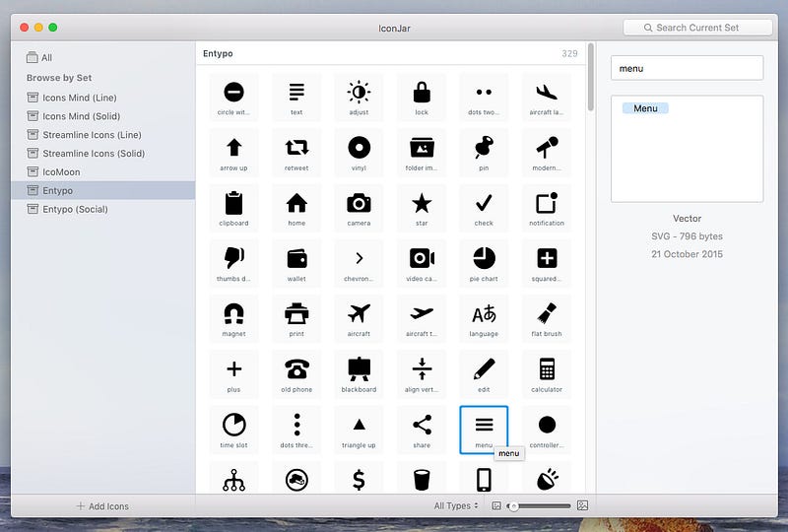Viewport: 788px width, 532px height.
Task: Open the IcoMoon set
Action: pos(103,172)
